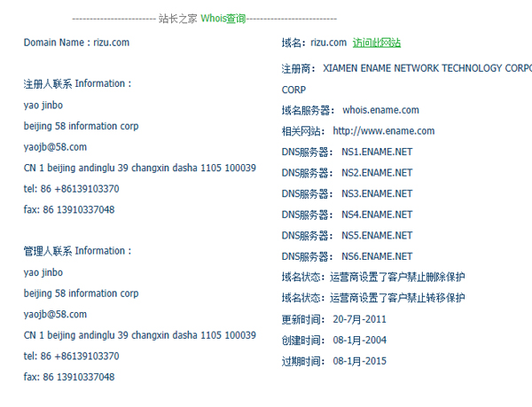Click the 域名状态 禁止转移保护 line
This screenshot has height=407, width=532.
point(385,299)
